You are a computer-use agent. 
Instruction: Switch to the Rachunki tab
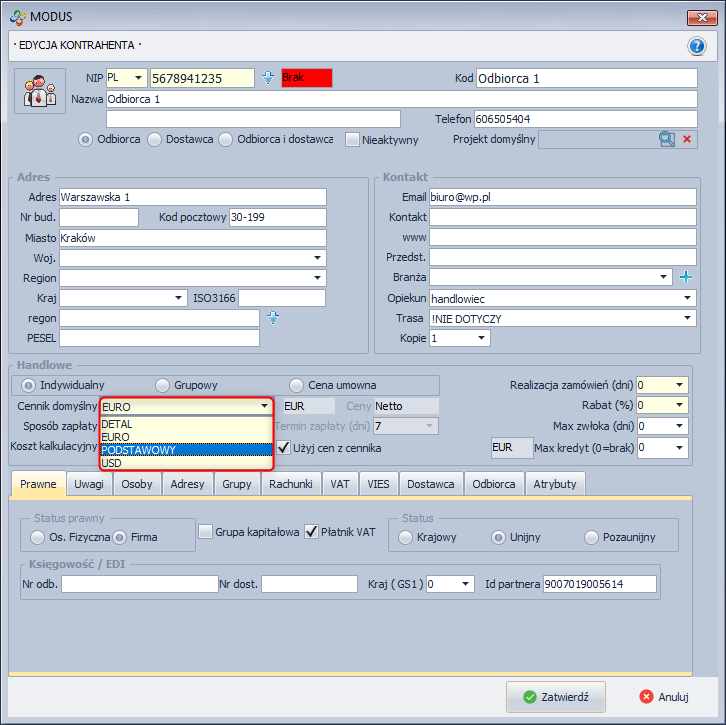click(x=291, y=484)
